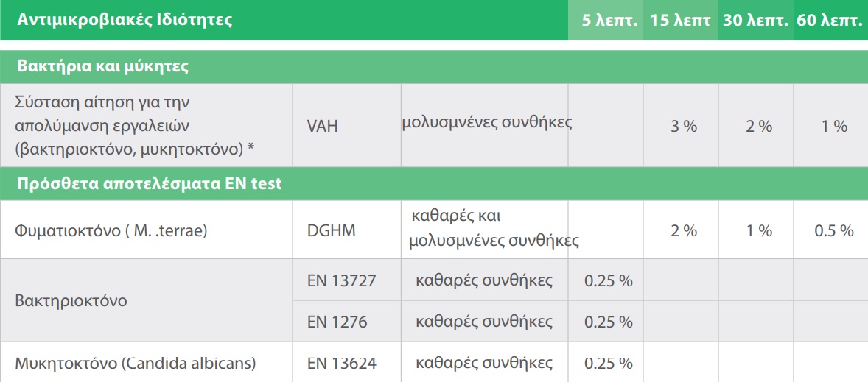The image size is (868, 382).
Task: Click the 3 % value in VAH row
Action: click(683, 127)
